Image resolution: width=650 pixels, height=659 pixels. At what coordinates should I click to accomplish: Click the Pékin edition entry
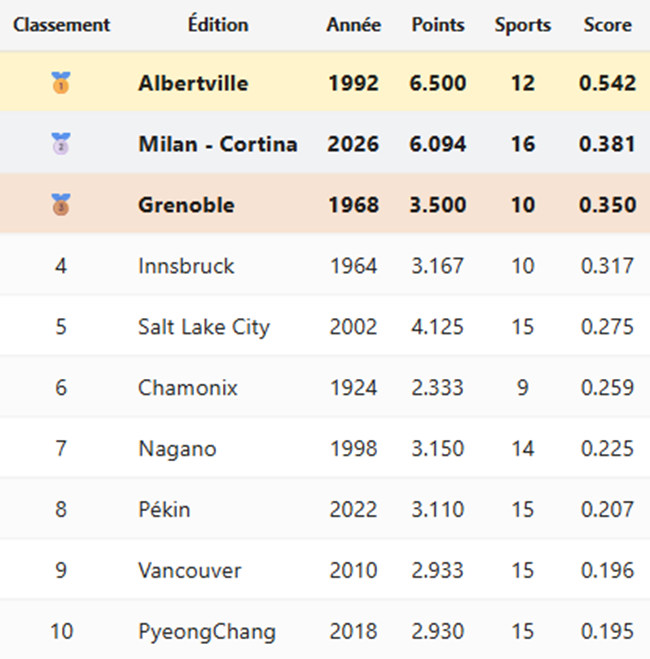[x=164, y=510]
